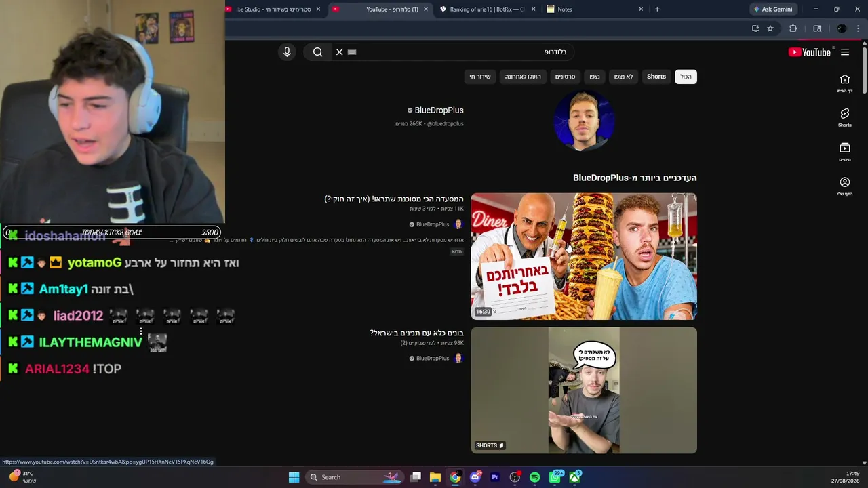This screenshot has height=488, width=868.
Task: Select the לא נצפו filter chip
Action: (623, 77)
